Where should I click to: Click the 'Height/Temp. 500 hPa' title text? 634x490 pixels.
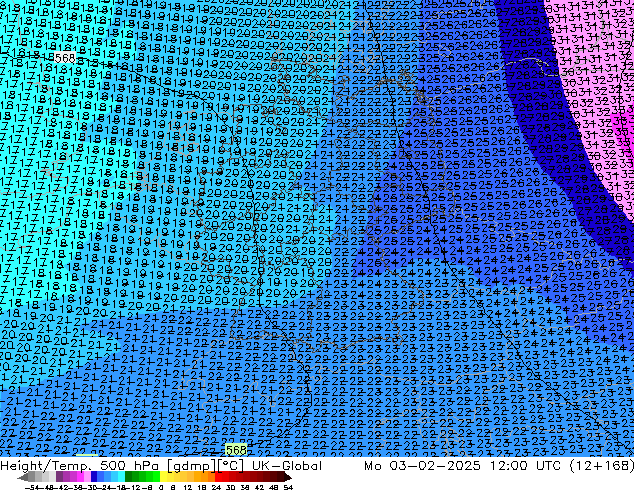click(x=81, y=466)
